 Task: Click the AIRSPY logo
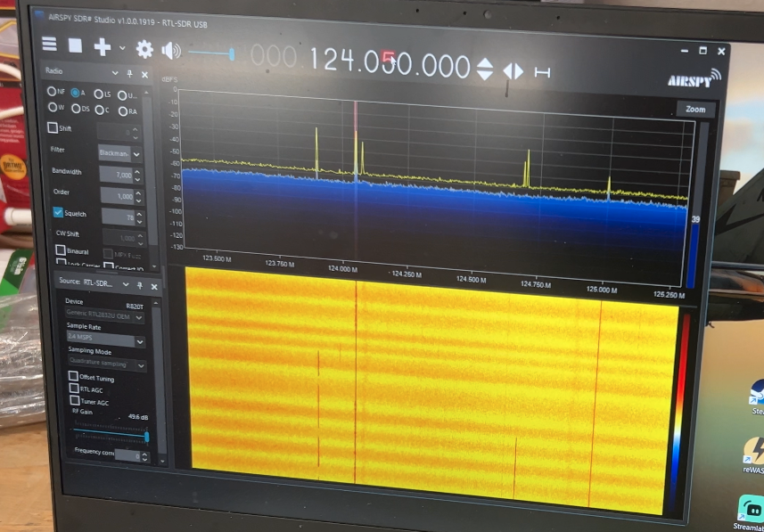[694, 79]
